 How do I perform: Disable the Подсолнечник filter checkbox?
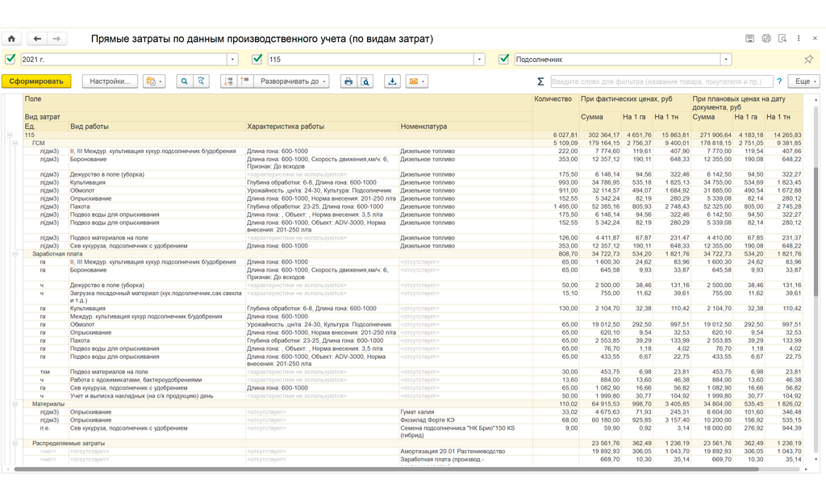504,59
